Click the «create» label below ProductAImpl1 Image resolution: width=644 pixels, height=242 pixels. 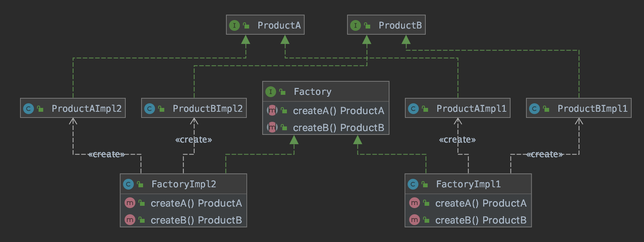tap(457, 139)
